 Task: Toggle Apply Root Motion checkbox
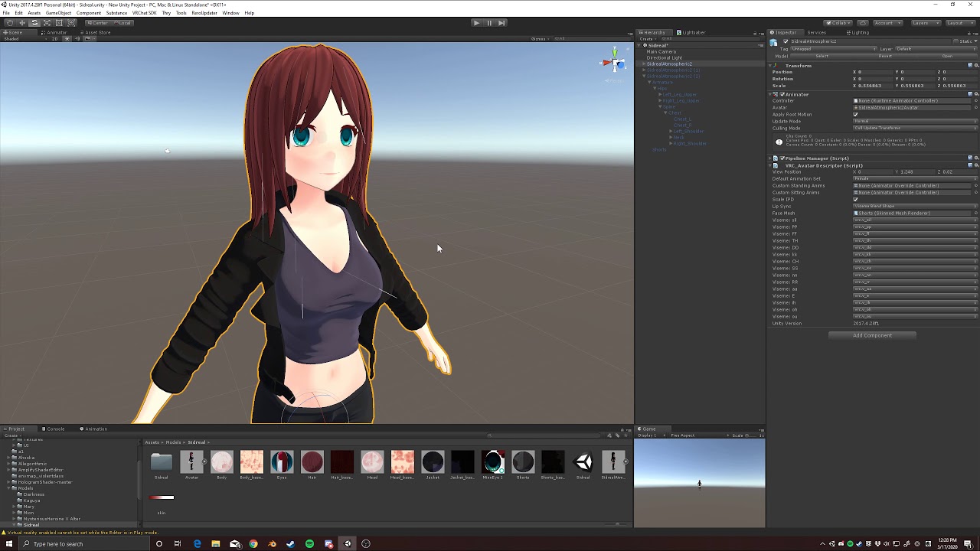pos(856,115)
